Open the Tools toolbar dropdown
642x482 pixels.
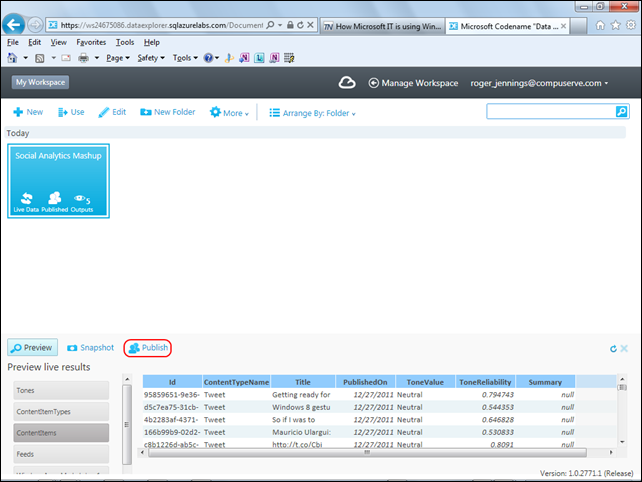185,58
